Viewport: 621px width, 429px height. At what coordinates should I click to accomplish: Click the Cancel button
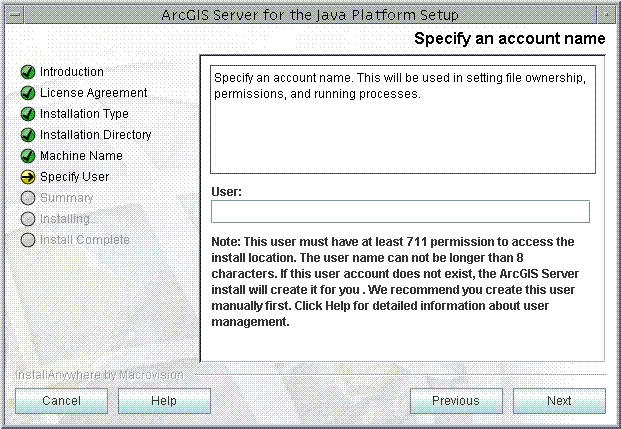[61, 401]
